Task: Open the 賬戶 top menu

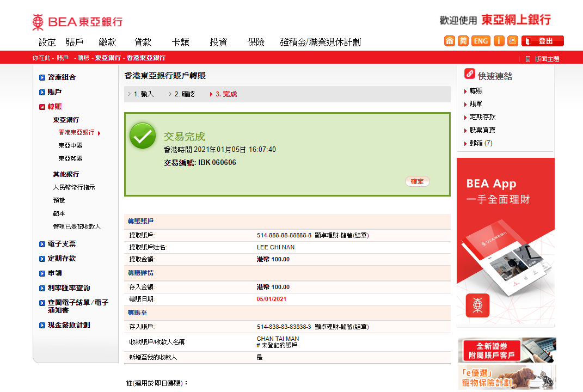Action: [x=75, y=42]
